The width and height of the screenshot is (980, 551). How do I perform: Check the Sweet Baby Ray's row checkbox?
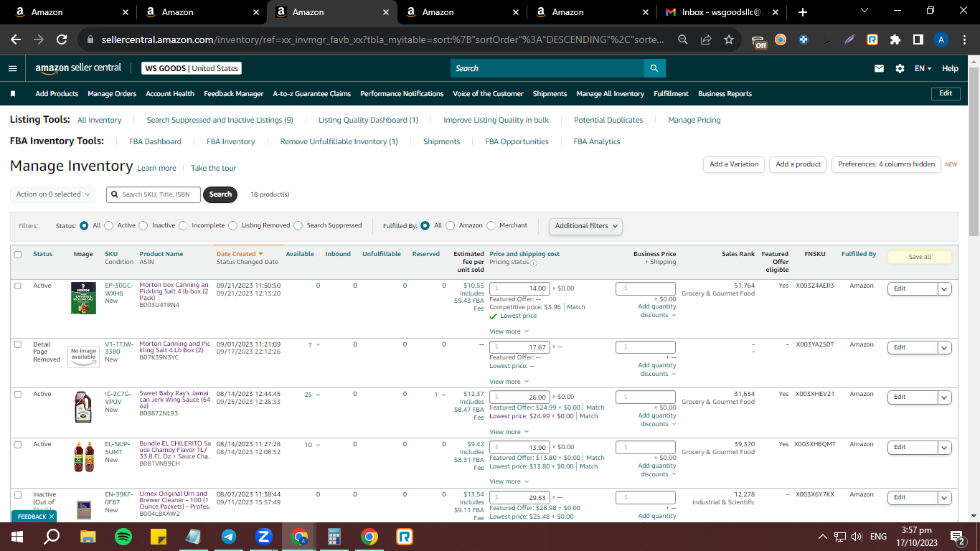tap(18, 394)
